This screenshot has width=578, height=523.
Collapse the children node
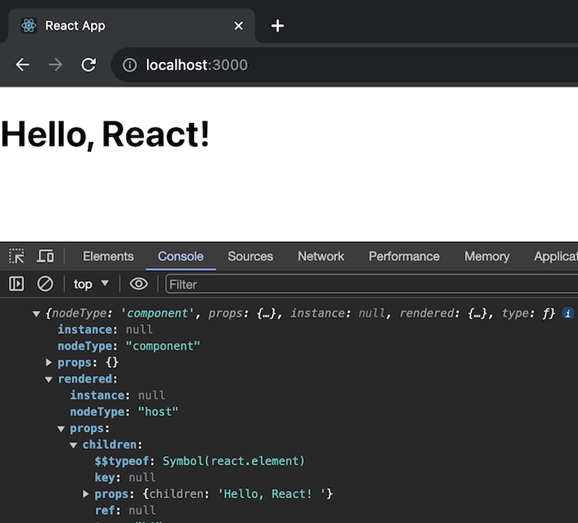[73, 445]
